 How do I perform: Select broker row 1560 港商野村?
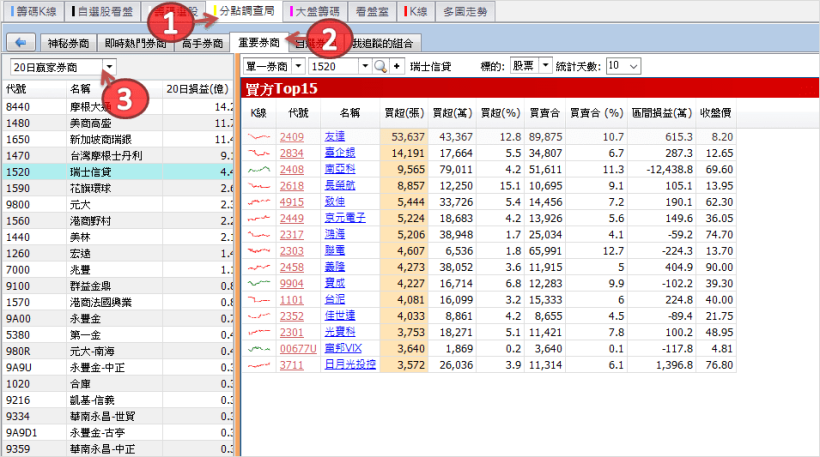tap(119, 221)
